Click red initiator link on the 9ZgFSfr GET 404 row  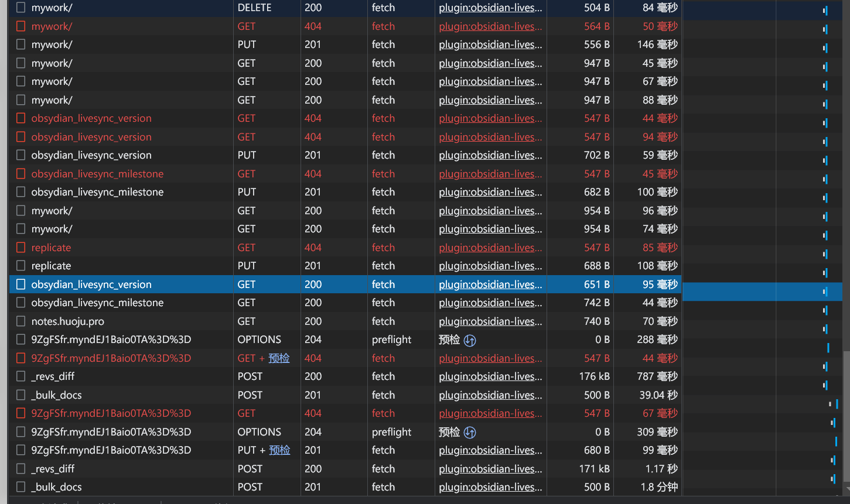(x=490, y=413)
